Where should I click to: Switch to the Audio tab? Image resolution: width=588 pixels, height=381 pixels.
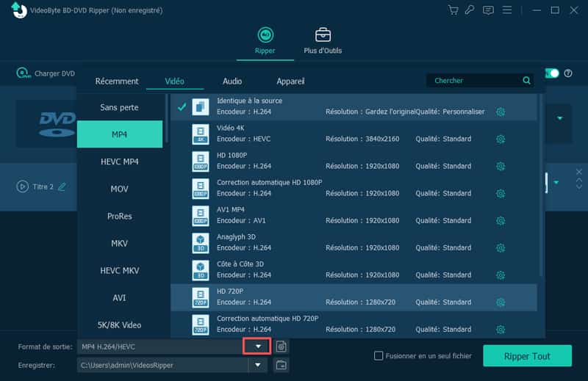(232, 81)
